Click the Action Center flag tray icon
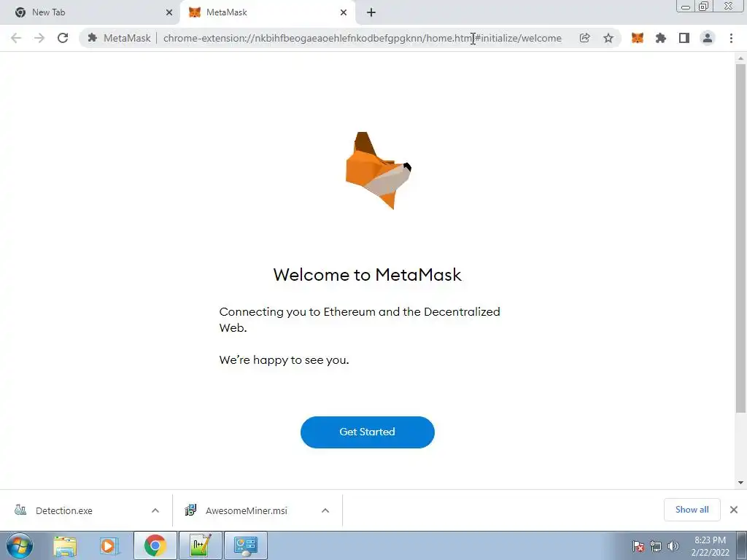 pyautogui.click(x=638, y=546)
